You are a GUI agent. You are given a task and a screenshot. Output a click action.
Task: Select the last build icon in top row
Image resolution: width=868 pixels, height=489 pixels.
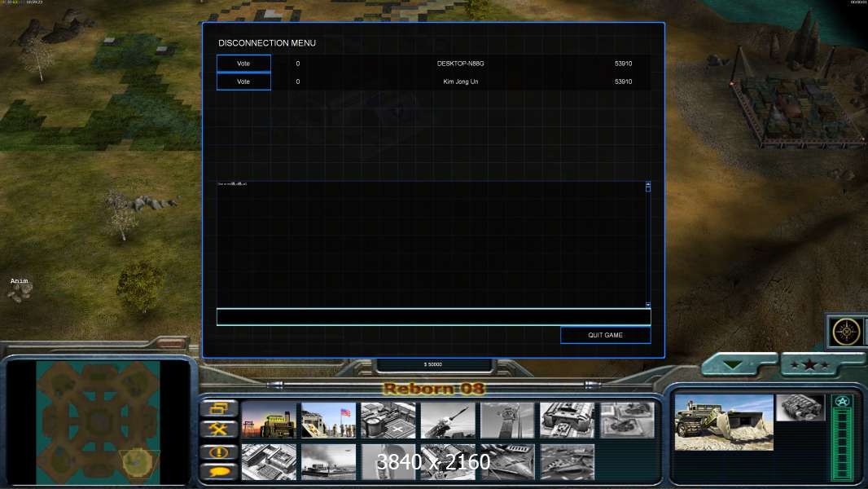[x=627, y=421]
